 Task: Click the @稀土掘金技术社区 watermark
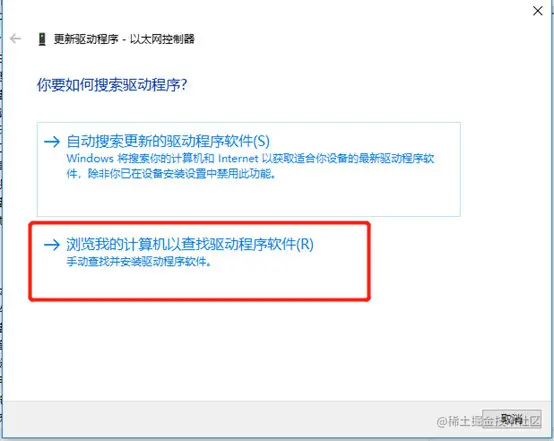489,421
